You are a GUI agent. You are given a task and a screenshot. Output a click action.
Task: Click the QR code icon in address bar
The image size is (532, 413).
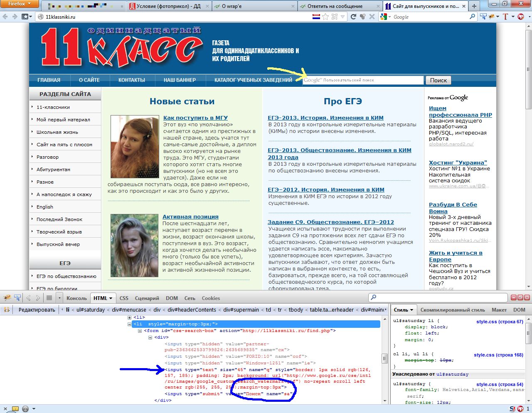click(x=335, y=17)
